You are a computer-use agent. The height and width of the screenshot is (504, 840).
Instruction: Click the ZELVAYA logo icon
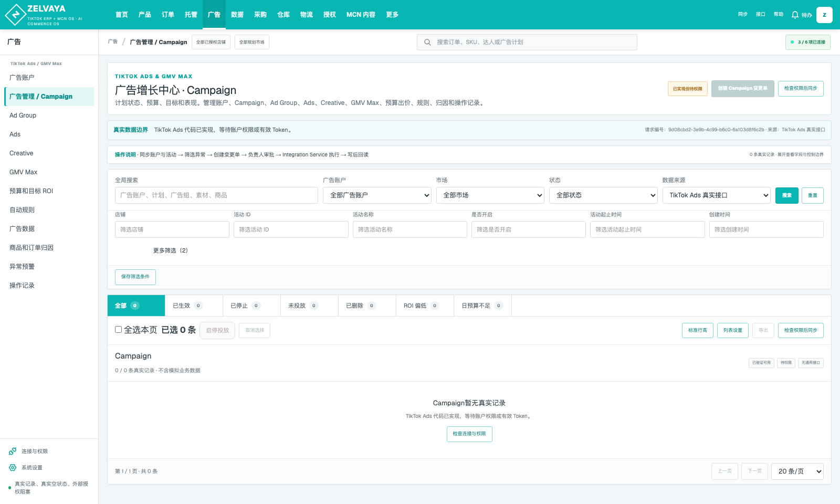click(x=15, y=15)
